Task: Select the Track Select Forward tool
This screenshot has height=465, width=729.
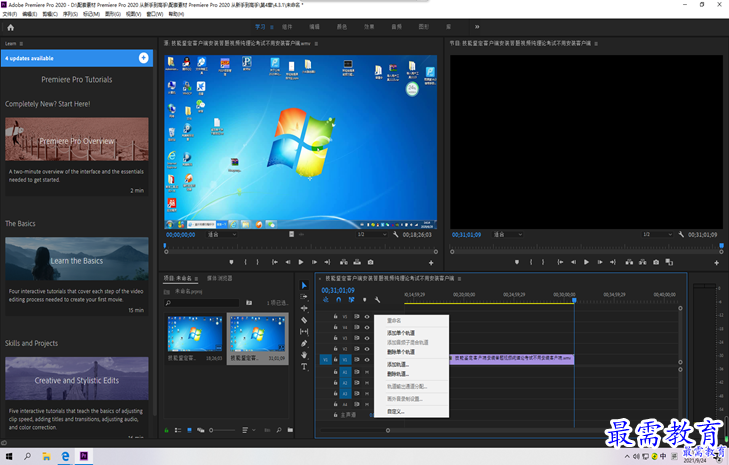Action: [x=304, y=297]
